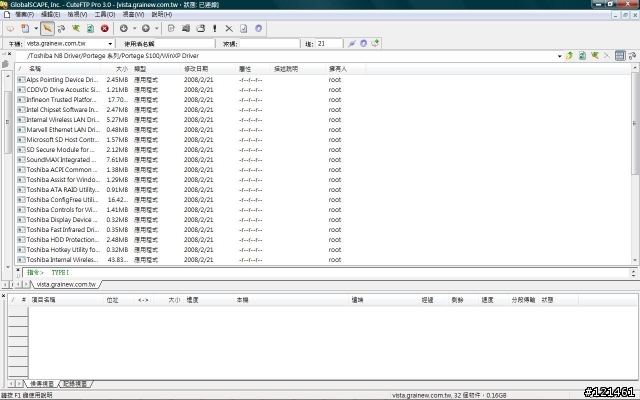The height and width of the screenshot is (400, 640).
Task: Select the file SoundMAX Integrated ...
Action: click(x=61, y=160)
